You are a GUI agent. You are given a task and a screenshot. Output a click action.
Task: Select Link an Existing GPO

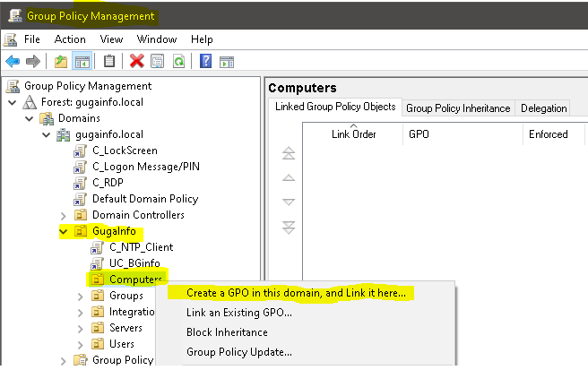pyautogui.click(x=239, y=313)
